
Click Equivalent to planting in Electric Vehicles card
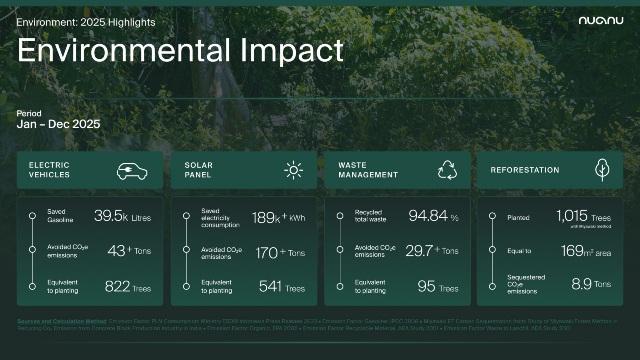coord(62,286)
